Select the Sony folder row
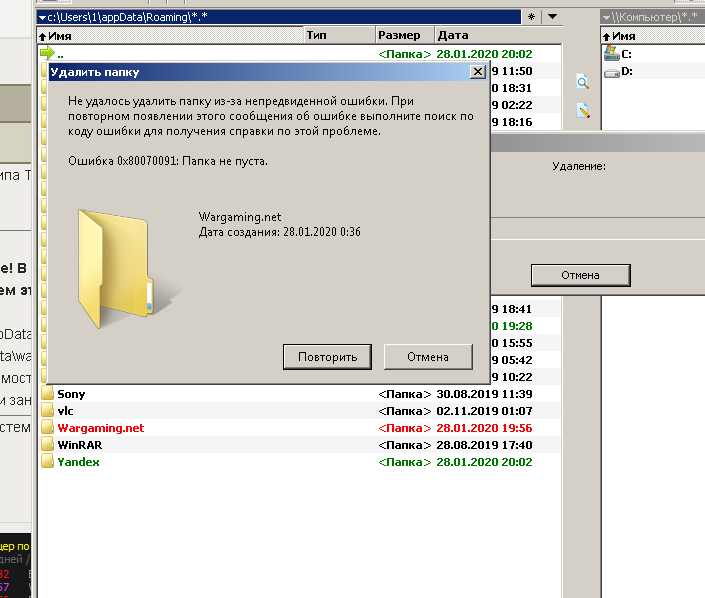The width and height of the screenshot is (705, 598). pos(299,394)
